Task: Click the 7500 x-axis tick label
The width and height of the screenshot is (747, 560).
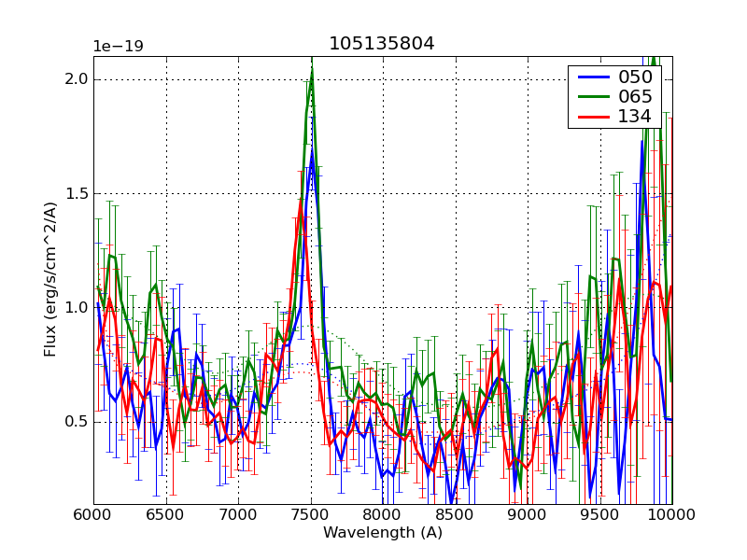Action: point(310,515)
